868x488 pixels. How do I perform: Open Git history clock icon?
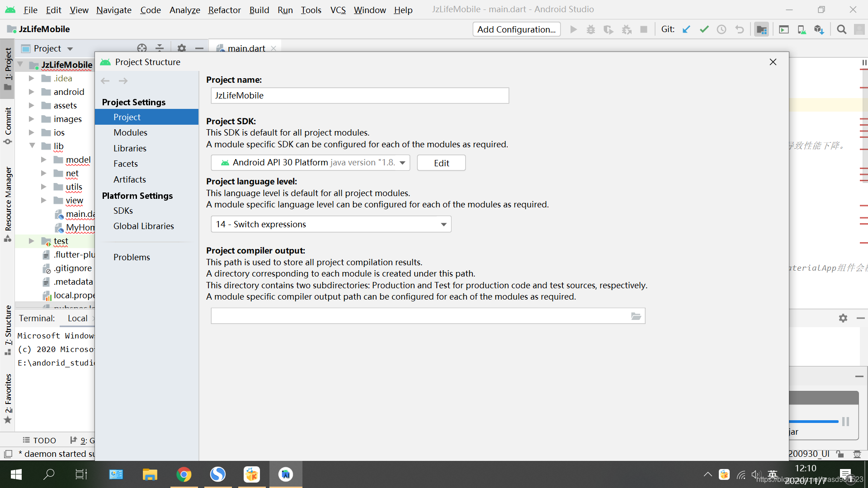[722, 29]
